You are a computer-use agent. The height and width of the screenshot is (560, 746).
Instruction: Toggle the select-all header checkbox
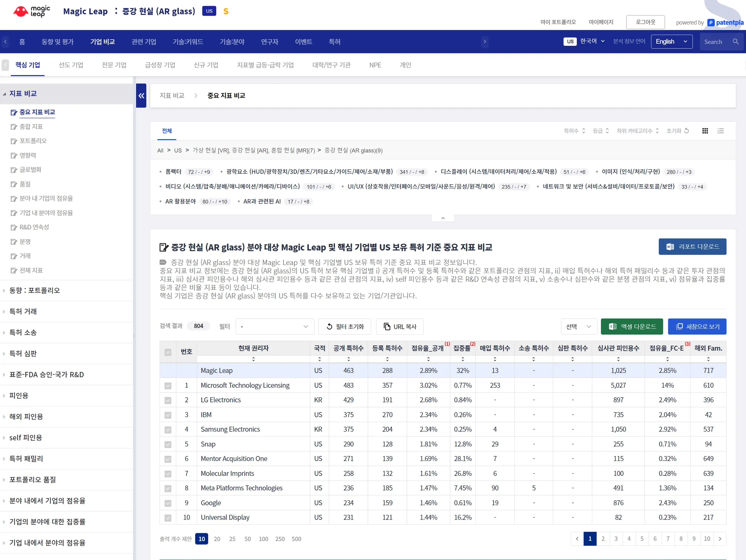pyautogui.click(x=168, y=352)
